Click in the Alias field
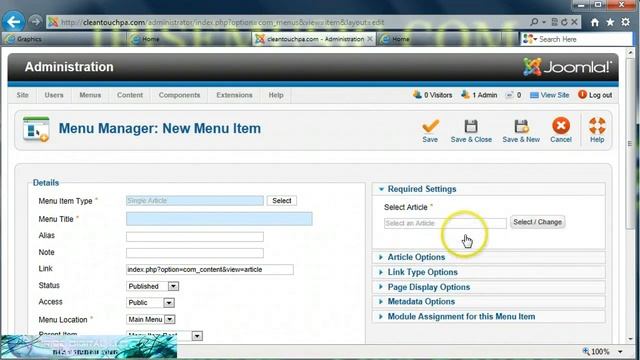The width and height of the screenshot is (640, 360). 195,236
